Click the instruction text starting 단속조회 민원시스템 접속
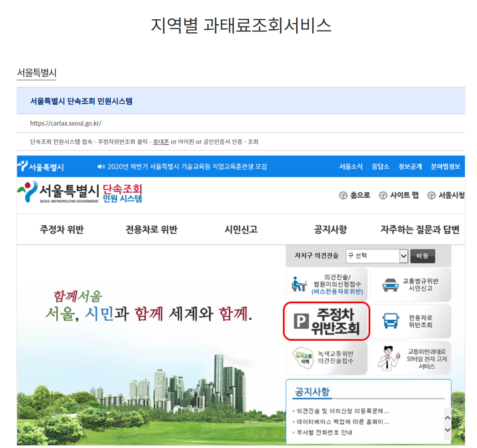Viewport: 477px width, 448px height. click(x=144, y=142)
